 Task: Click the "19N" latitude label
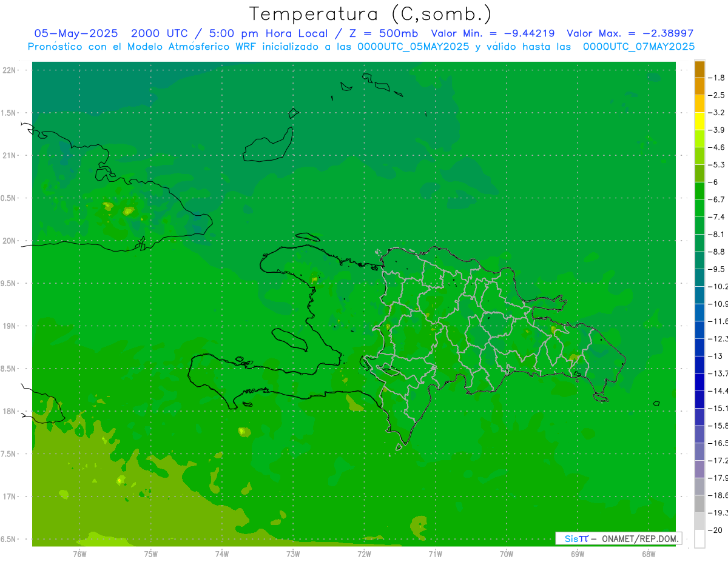tap(10, 326)
